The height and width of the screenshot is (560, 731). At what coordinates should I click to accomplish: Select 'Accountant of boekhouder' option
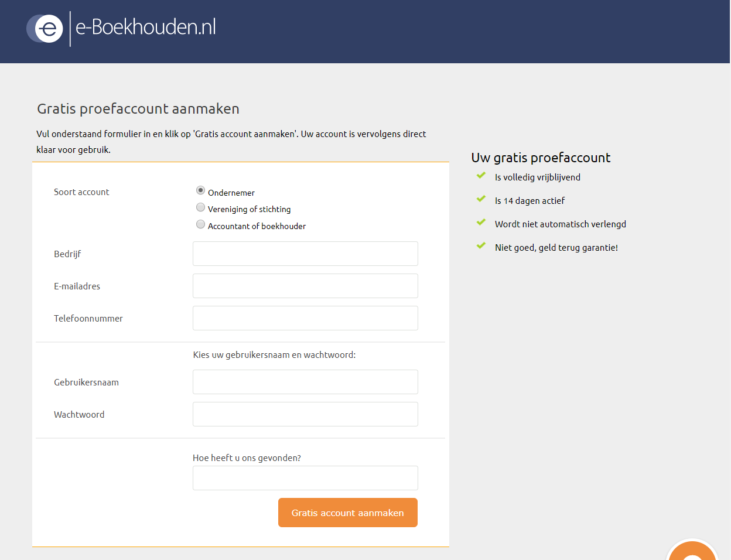tap(200, 224)
